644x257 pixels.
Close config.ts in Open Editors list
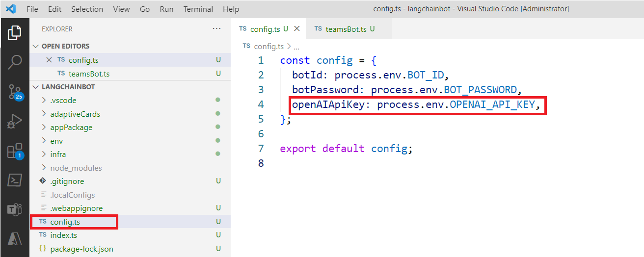pos(49,60)
